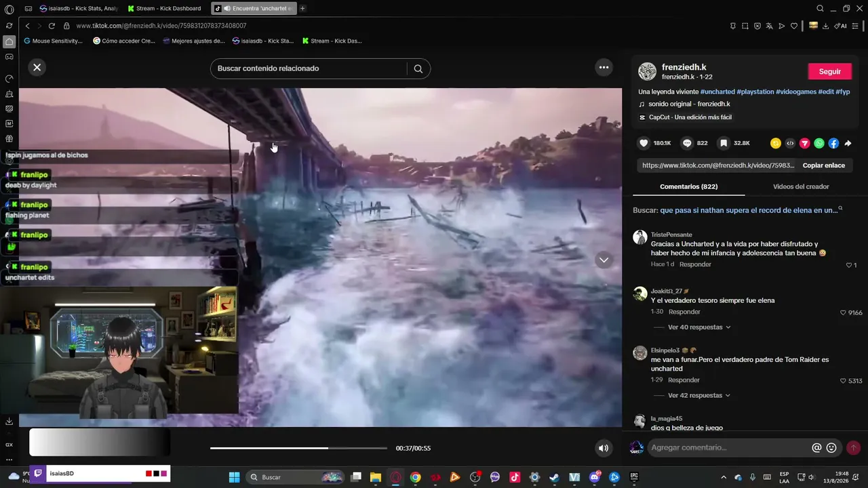Viewport: 868px width, 488px height.
Task: Reply to Joakit's comment about Elena
Action: [x=684, y=312]
